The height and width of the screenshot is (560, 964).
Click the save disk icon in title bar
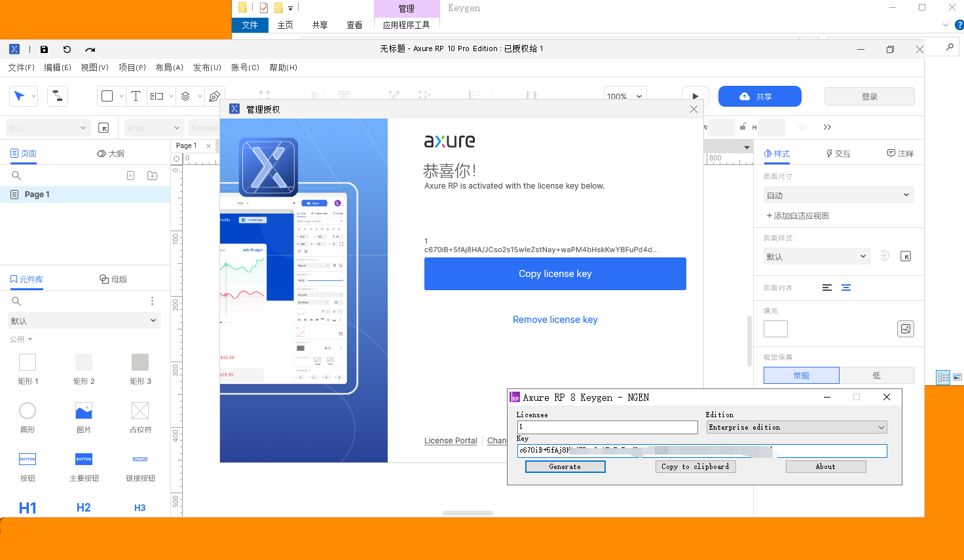click(44, 49)
